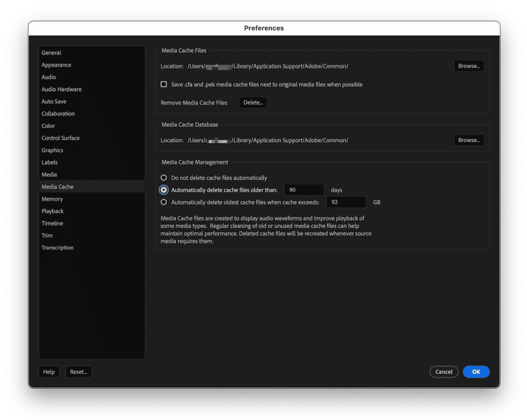Confirm preferences with the OK button
The height and width of the screenshot is (420, 527).
476,372
